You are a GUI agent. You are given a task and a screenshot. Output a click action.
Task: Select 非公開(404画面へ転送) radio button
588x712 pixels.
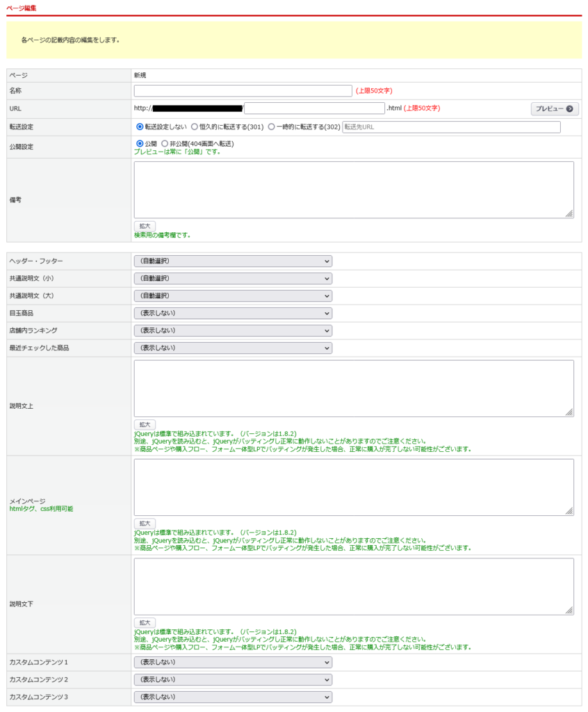point(164,143)
